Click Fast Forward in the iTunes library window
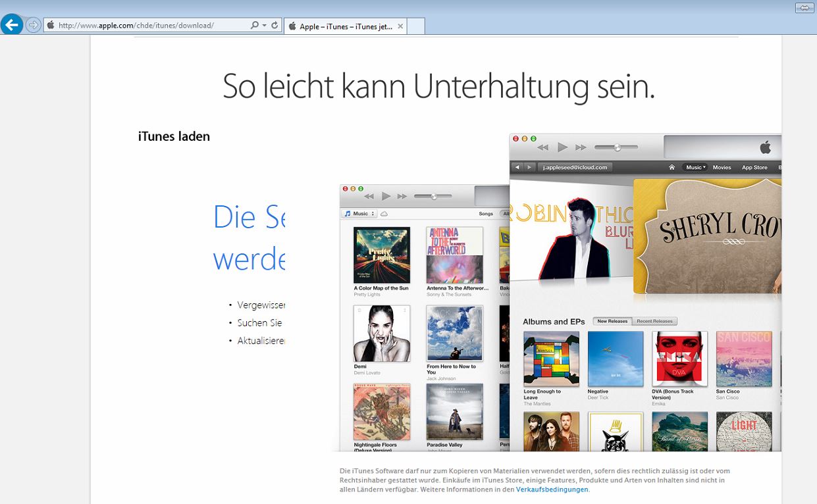The height and width of the screenshot is (504, 817). 402,196
